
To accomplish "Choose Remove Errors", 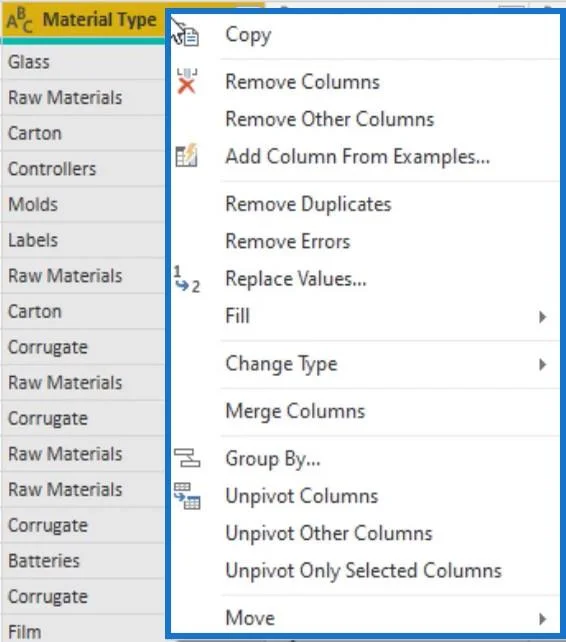I will pyautogui.click(x=288, y=241).
